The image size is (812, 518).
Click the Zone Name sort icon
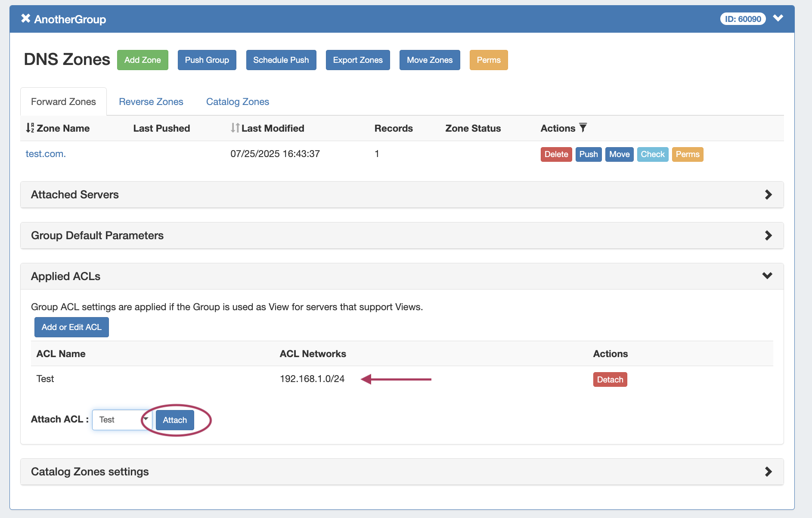(30, 128)
